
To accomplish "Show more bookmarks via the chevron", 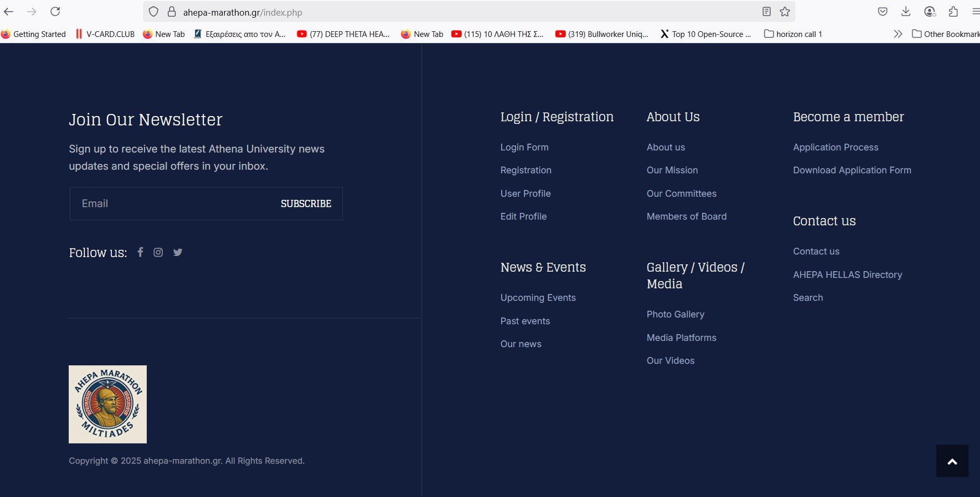I will pos(898,34).
